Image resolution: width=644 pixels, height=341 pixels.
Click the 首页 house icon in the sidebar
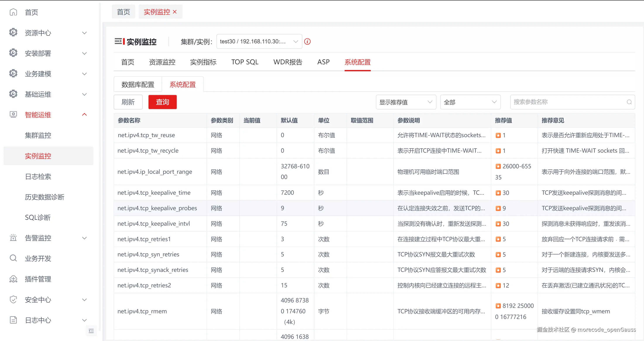tap(13, 12)
